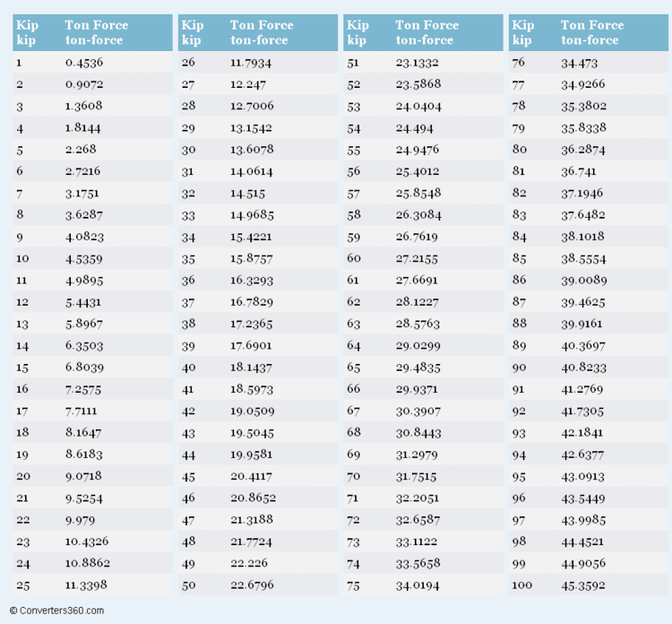Click the value 45.3592 for 100 kip
This screenshot has width=672, height=624.
pyautogui.click(x=584, y=585)
